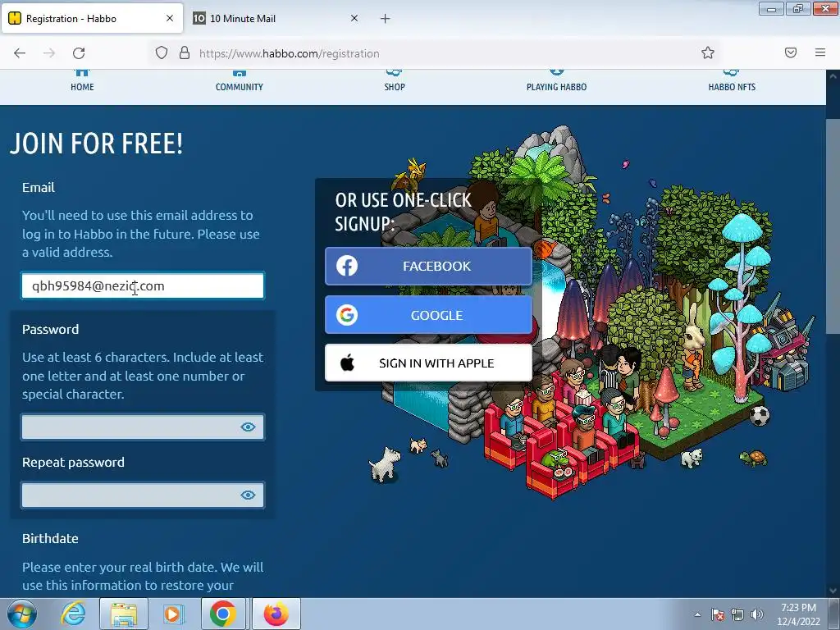Click the Email input field

[x=143, y=285]
